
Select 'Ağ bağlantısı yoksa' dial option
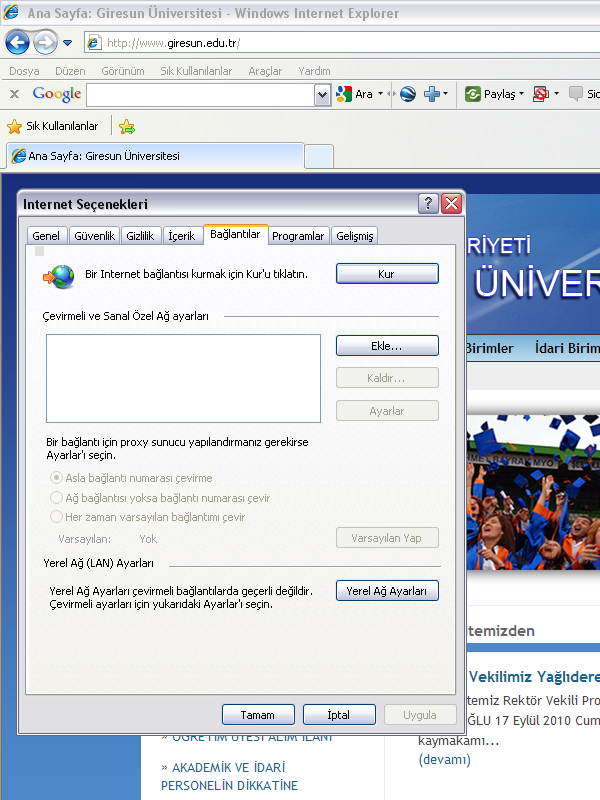pyautogui.click(x=57, y=498)
